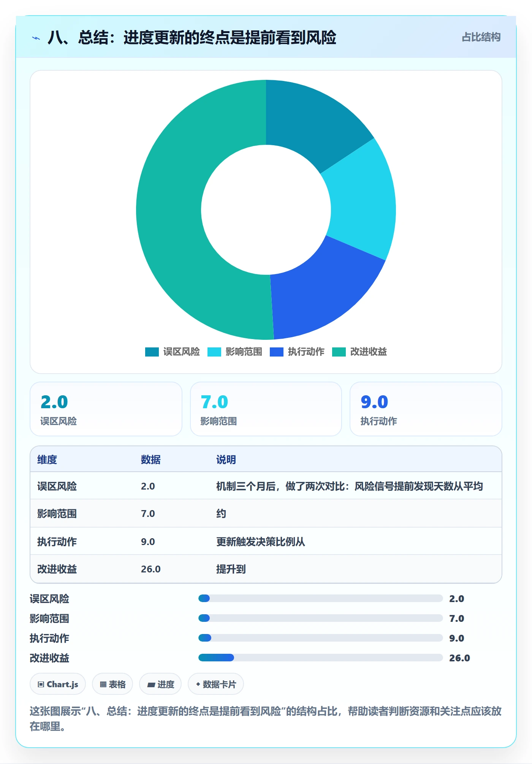
Task: Click the 数据 column header
Action: tap(151, 460)
